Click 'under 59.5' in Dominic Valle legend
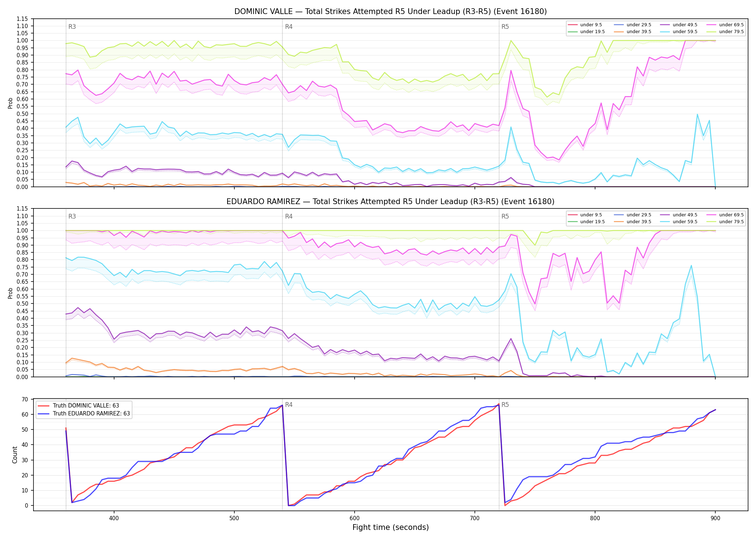 pyautogui.click(x=685, y=32)
